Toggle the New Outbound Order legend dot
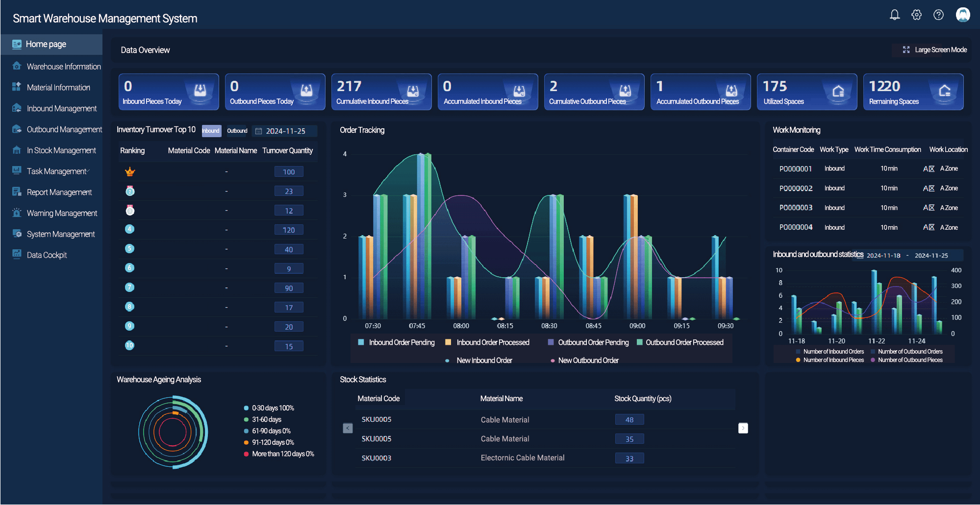Screen dimensions: 980x505 point(553,361)
